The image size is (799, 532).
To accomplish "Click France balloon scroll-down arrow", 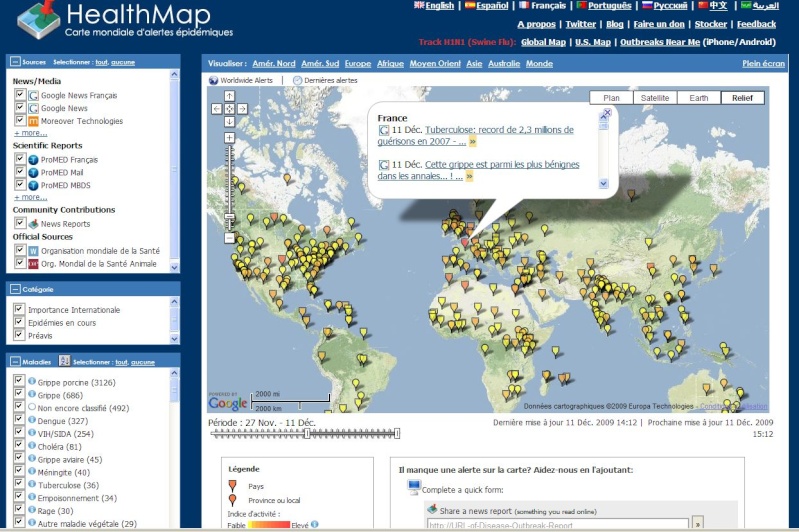I will click(x=604, y=183).
